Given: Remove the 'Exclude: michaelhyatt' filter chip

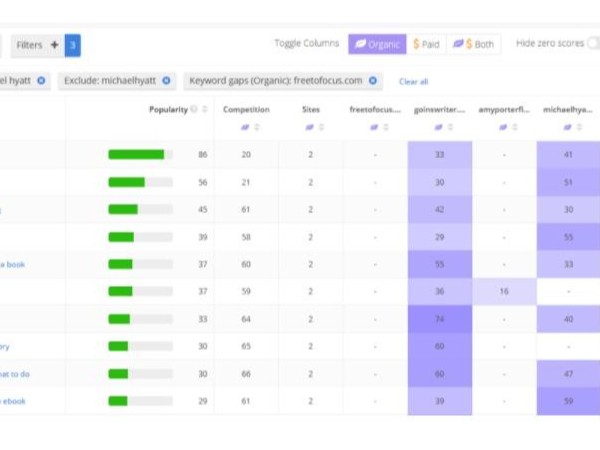Looking at the screenshot, I should [166, 80].
